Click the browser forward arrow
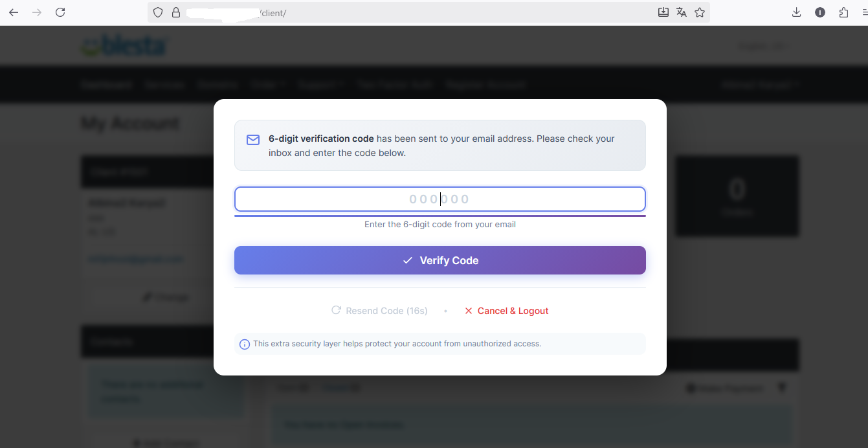Image resolution: width=868 pixels, height=448 pixels. [x=37, y=12]
